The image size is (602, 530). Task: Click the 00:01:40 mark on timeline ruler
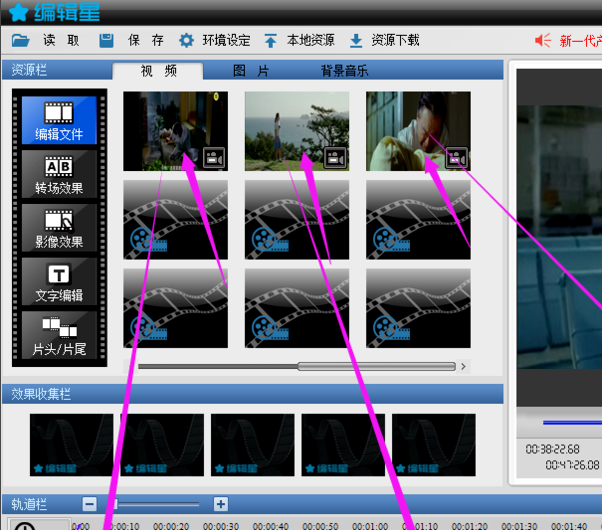[569, 526]
